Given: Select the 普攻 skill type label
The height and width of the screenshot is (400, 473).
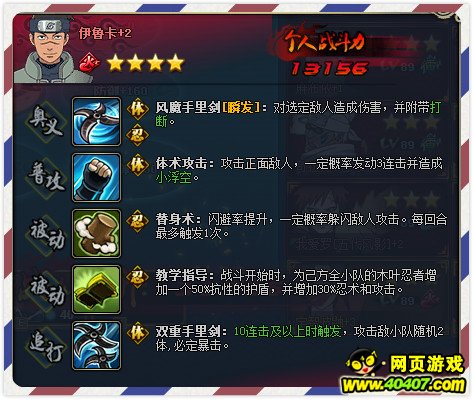Looking at the screenshot, I should point(46,177).
